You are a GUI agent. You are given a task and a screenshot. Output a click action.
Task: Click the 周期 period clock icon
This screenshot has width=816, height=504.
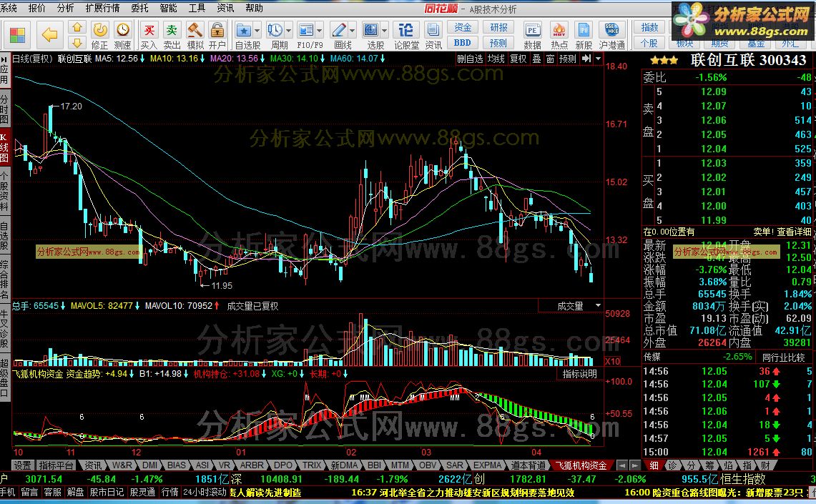(275, 30)
